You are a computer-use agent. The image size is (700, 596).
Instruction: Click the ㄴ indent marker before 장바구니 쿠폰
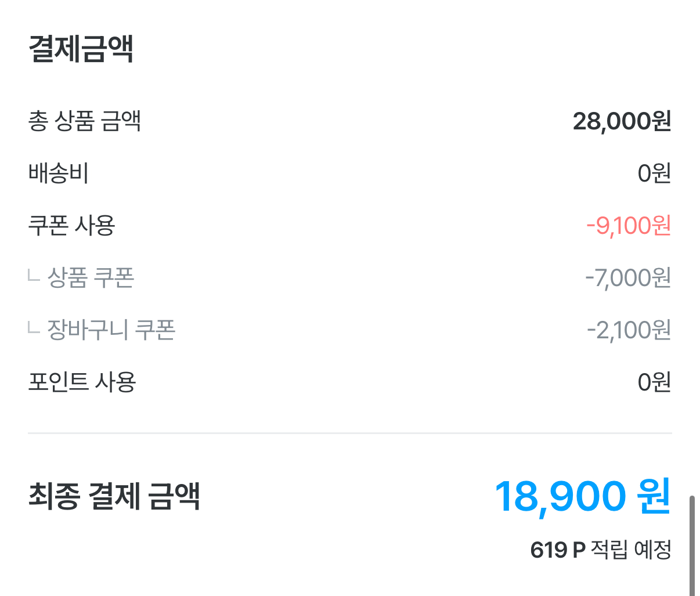click(34, 328)
